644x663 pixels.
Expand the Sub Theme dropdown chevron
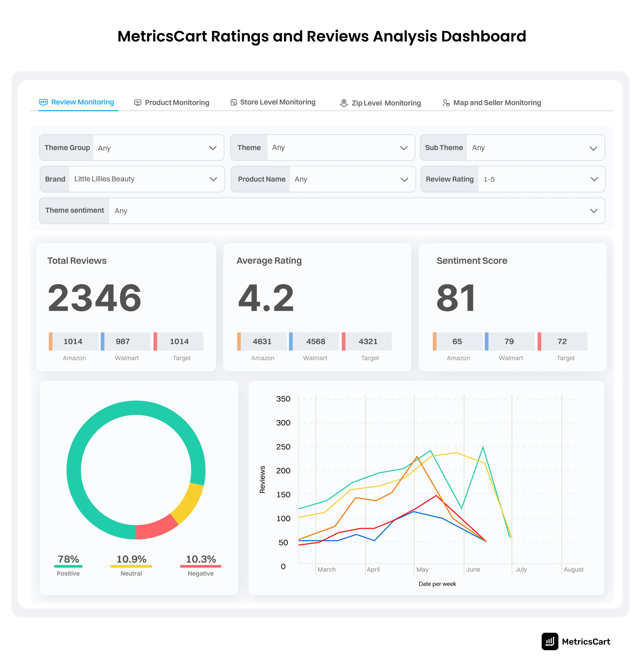[593, 148]
